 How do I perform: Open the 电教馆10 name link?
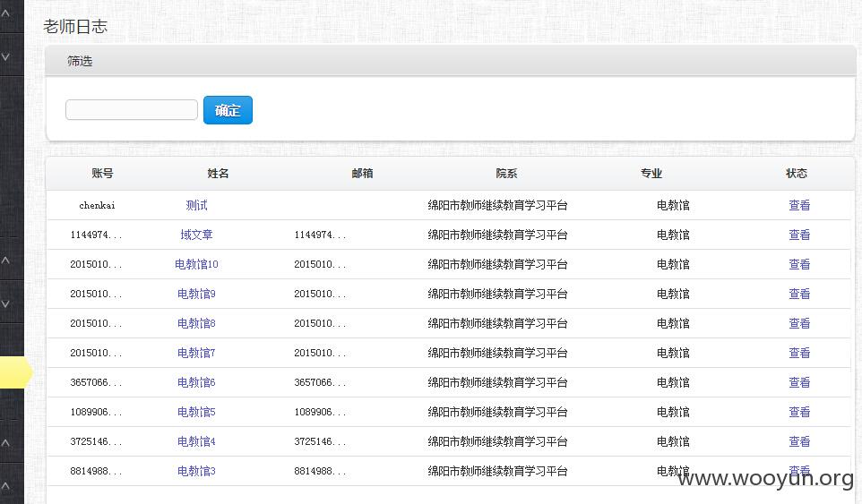pos(196,265)
